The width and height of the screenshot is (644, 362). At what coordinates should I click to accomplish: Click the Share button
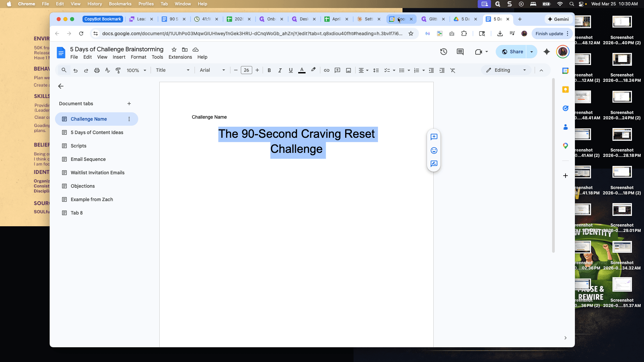pos(512,52)
